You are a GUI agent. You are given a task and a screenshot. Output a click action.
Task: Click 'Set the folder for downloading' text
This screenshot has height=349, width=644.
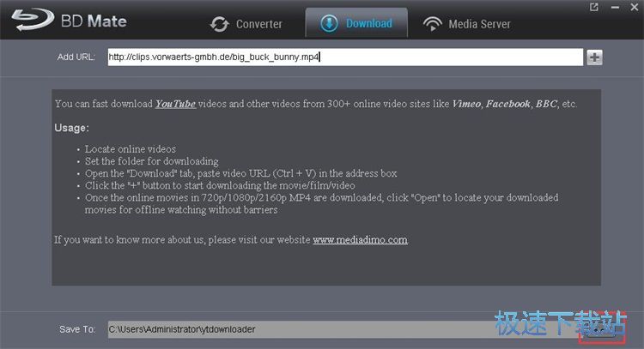tap(151, 161)
